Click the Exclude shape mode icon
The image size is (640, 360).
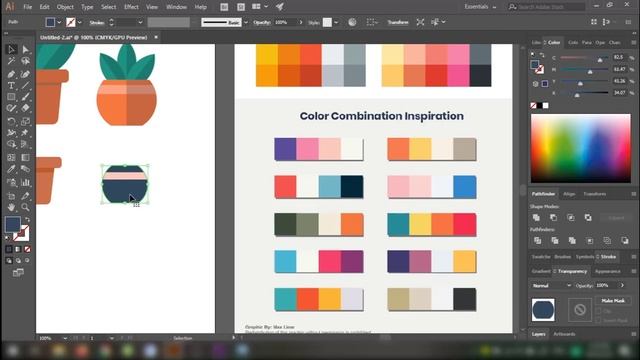[588, 218]
